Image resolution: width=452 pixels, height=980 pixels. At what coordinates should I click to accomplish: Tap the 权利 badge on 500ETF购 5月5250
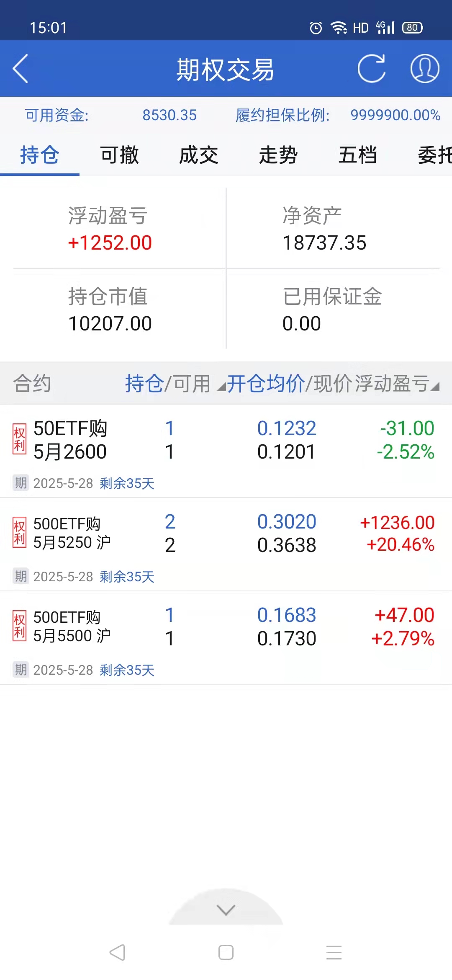click(x=19, y=532)
